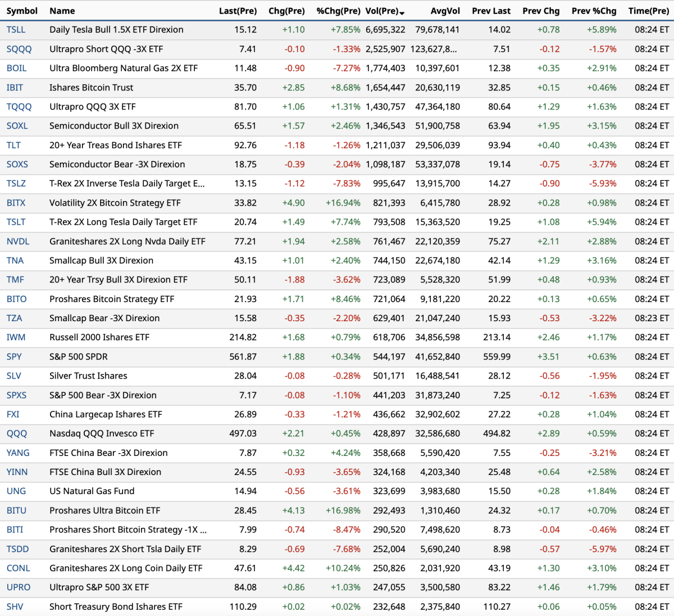Image resolution: width=674 pixels, height=616 pixels.
Task: Sort by the Prev Chg column header
Action: tap(540, 11)
